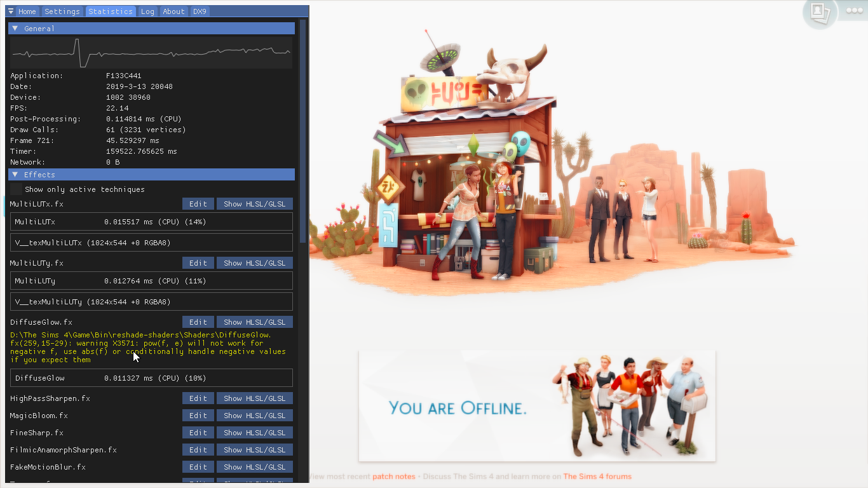The height and width of the screenshot is (488, 868).
Task: Show HLSL/GLSL for FineSharp.fx
Action: pos(255,433)
